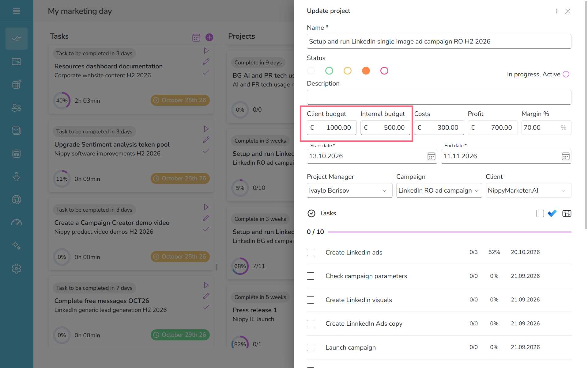Click the Tasks panel calendar icon
Viewport: 588px width, 368px height.
pos(196,37)
